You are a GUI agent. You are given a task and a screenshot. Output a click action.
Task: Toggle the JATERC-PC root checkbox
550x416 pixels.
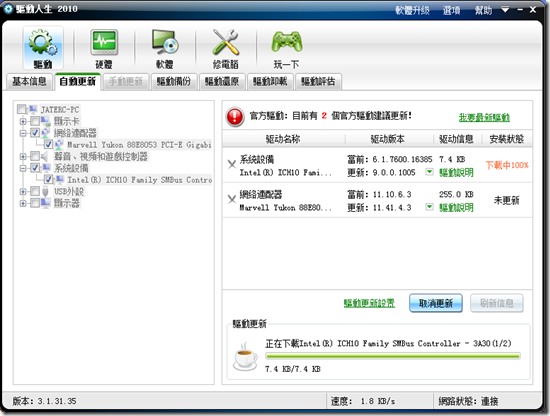[x=22, y=109]
